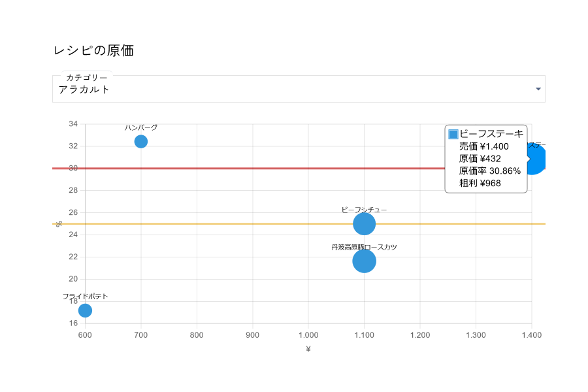This screenshot has height=392, width=588.
Task: Click the blue swatch in the tooltip
Action: pos(453,134)
